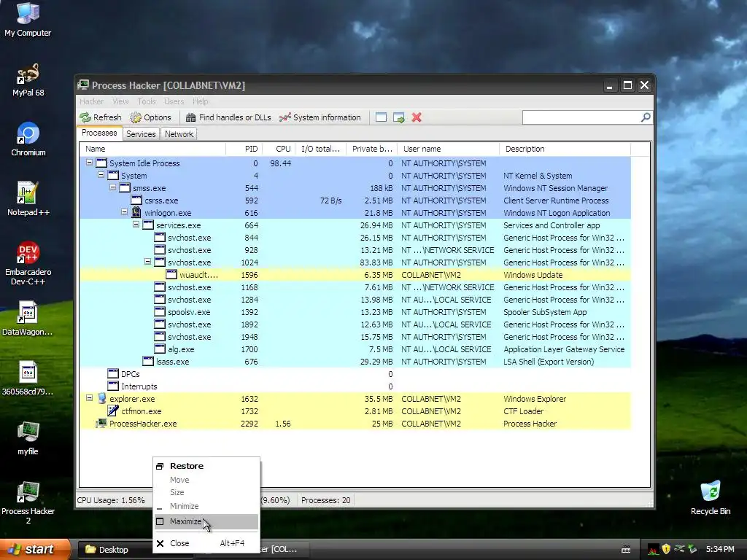Choose Close in the context menu
747x560 pixels.
206,542
